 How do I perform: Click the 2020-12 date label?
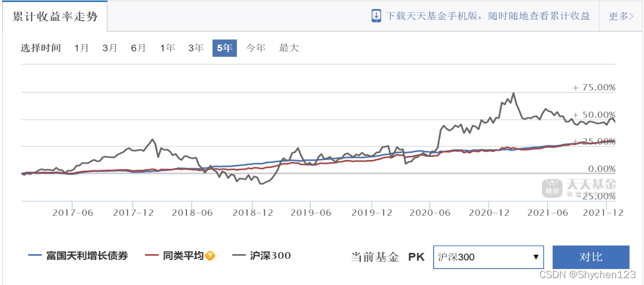tap(490, 212)
